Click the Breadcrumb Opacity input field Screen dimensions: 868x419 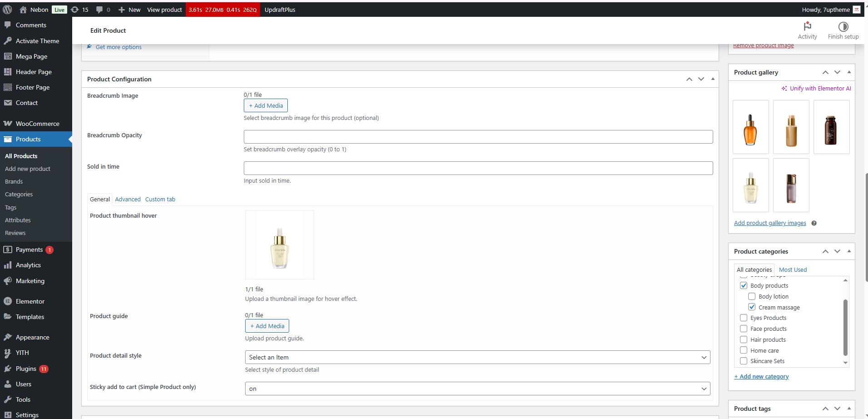point(478,137)
